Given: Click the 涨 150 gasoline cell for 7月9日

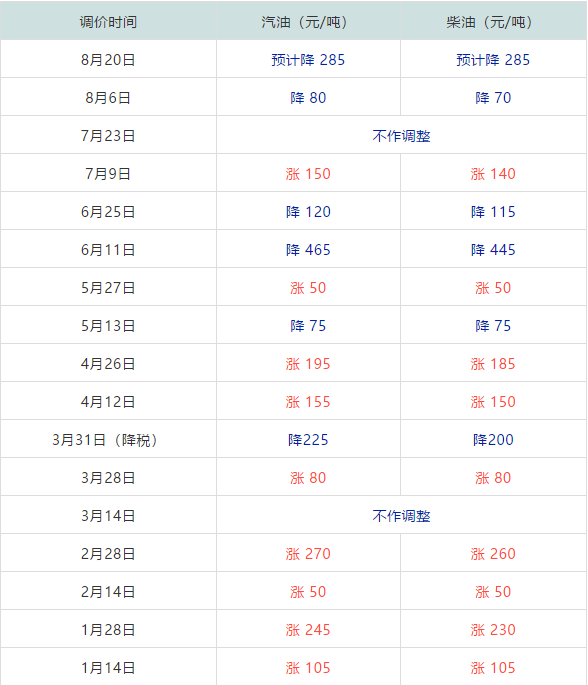Looking at the screenshot, I should (308, 174).
